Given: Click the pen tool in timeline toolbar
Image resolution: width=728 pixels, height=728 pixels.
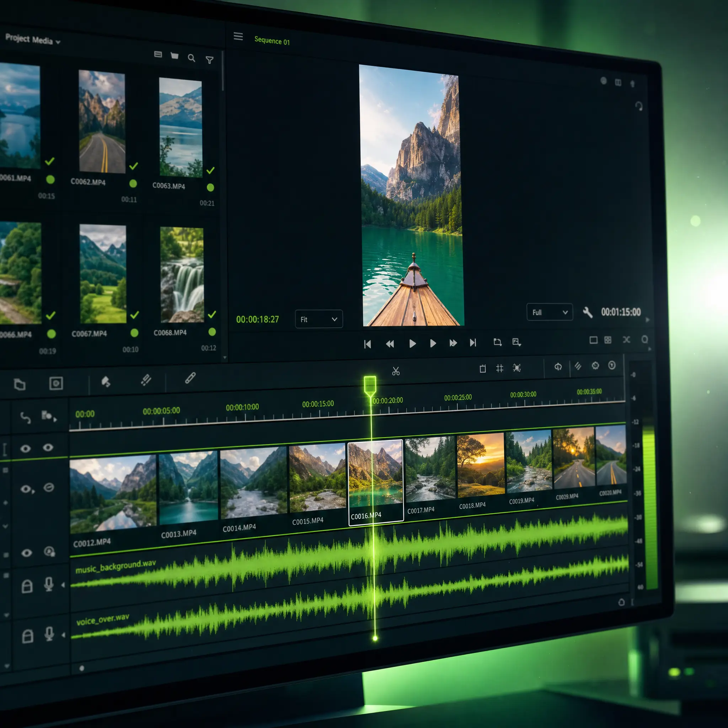Looking at the screenshot, I should pyautogui.click(x=190, y=378).
